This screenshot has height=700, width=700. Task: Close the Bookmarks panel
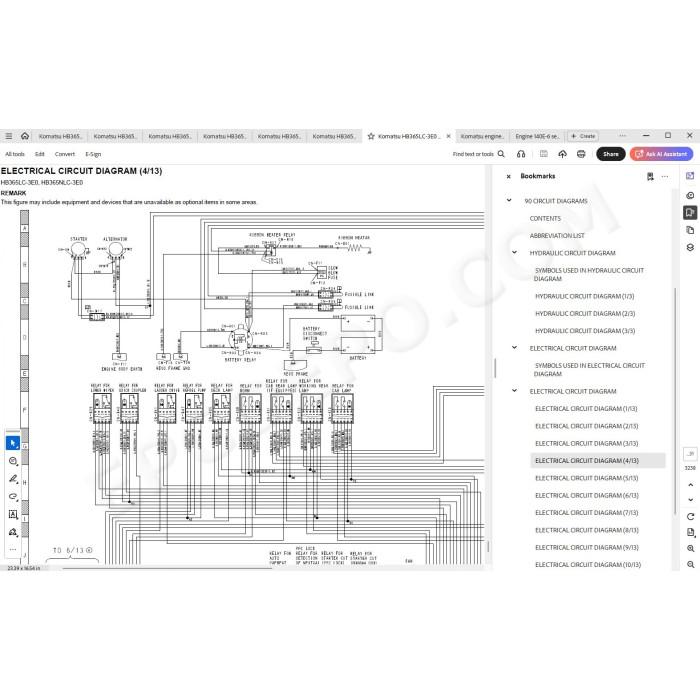click(x=508, y=176)
